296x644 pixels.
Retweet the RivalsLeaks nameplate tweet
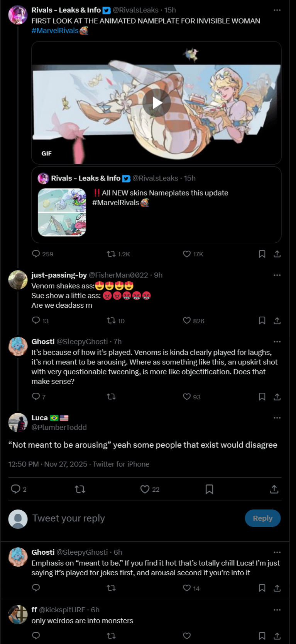pos(111,254)
